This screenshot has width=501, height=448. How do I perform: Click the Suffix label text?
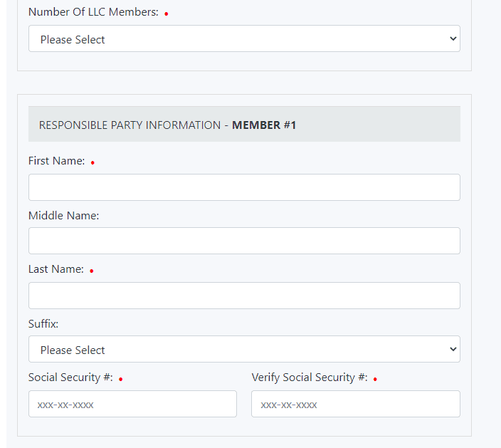click(43, 323)
